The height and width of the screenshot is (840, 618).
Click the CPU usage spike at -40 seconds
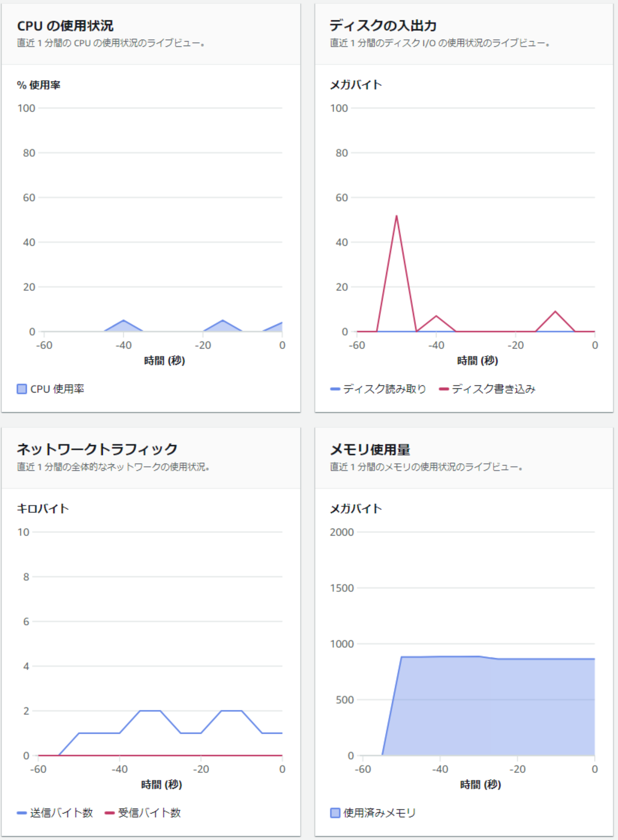click(x=123, y=321)
